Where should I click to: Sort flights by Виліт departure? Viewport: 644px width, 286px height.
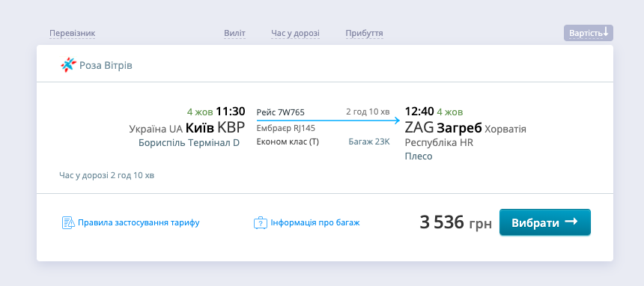(x=234, y=33)
